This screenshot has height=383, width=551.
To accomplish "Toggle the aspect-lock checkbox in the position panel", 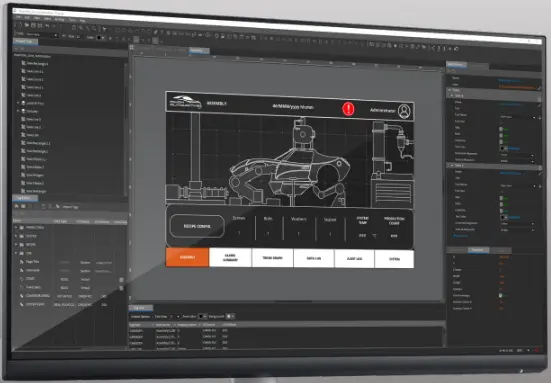I will [x=500, y=296].
